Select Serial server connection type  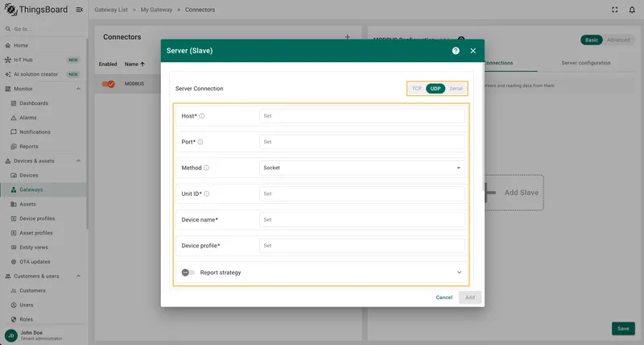[456, 89]
